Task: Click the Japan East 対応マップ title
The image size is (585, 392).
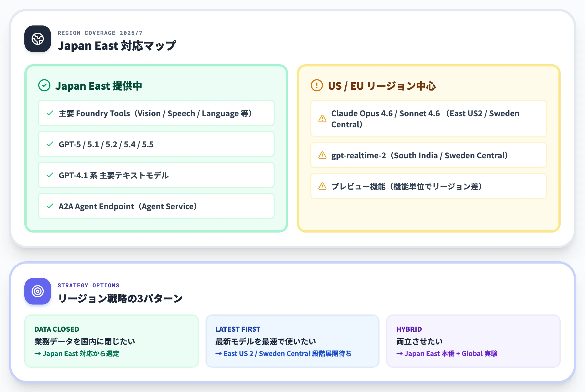Action: pyautogui.click(x=117, y=46)
